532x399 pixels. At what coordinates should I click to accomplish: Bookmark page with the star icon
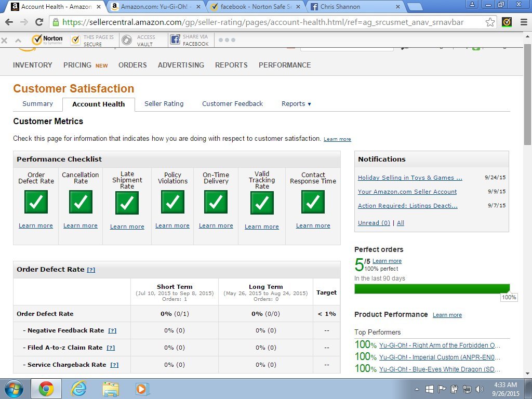pos(490,22)
